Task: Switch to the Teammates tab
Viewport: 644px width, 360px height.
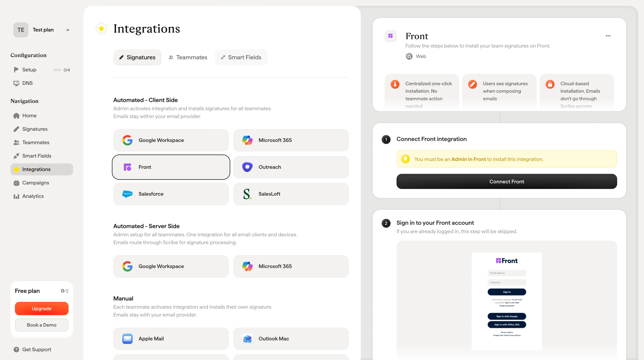Action: click(x=188, y=57)
